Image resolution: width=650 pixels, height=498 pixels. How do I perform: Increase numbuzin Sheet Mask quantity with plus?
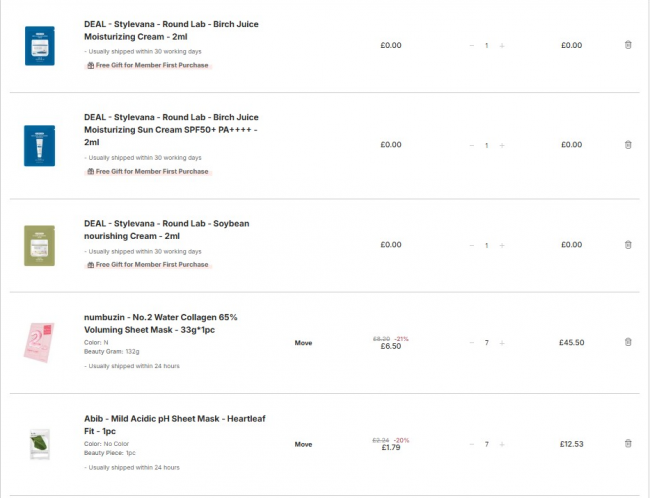coord(502,343)
